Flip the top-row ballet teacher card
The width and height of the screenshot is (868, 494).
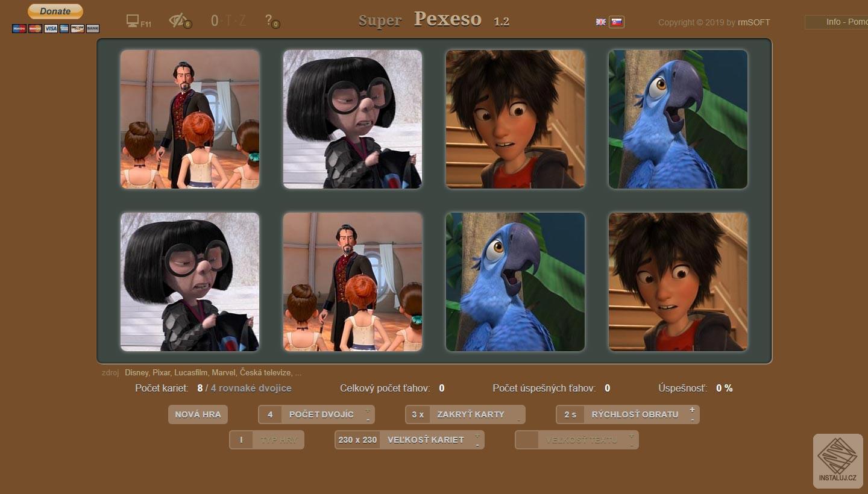tap(190, 119)
